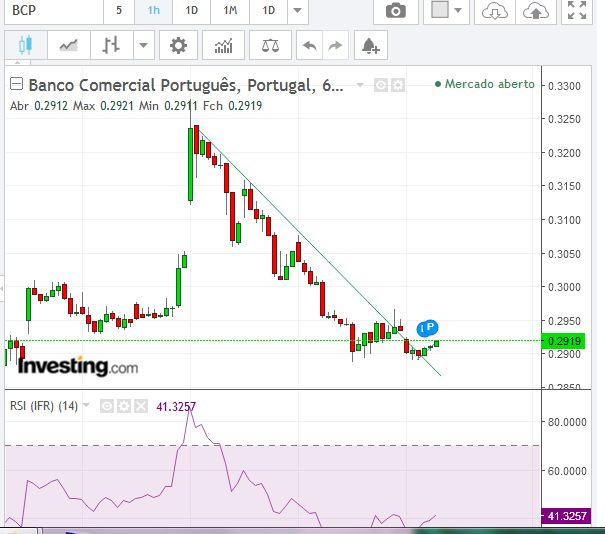Redo the chart action
The image size is (605, 534).
pos(335,46)
